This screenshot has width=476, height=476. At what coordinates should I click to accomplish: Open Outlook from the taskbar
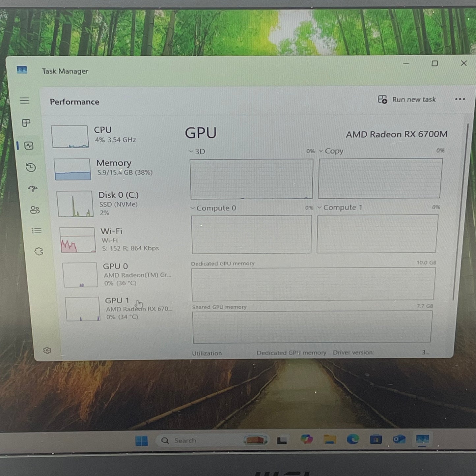click(399, 439)
